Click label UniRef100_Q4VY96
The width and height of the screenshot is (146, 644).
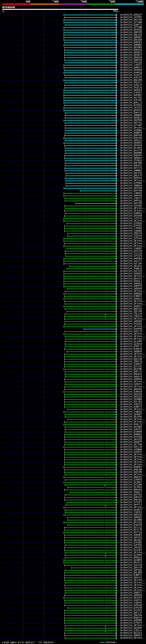pyautogui.click(x=131, y=191)
